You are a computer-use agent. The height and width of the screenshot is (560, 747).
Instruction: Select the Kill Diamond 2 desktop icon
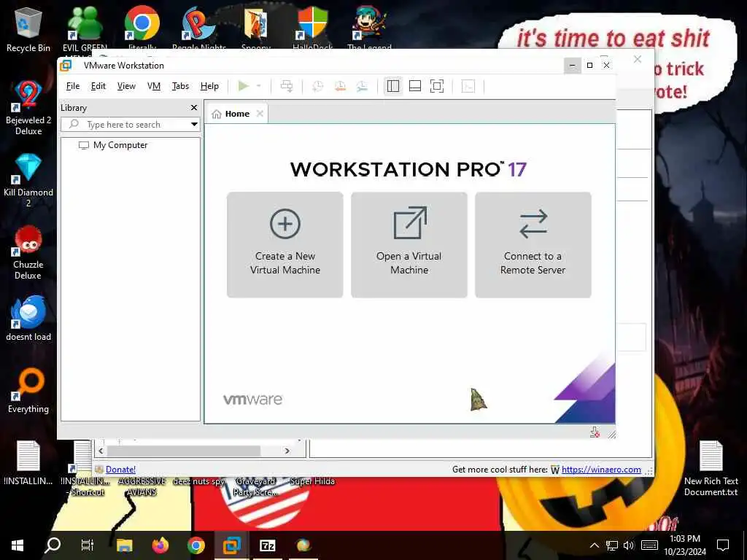(28, 181)
